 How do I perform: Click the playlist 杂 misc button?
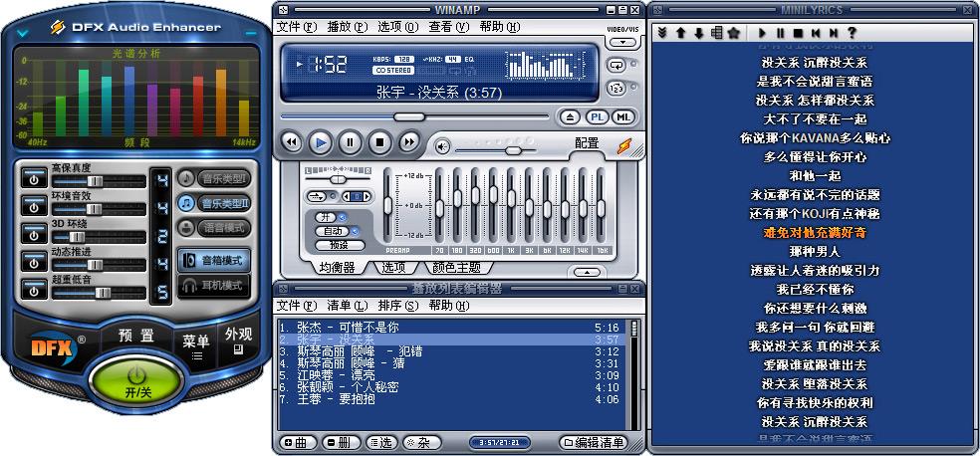click(x=422, y=443)
